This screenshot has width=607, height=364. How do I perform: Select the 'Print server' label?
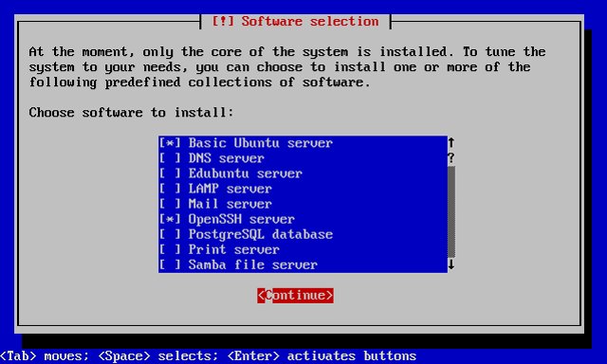[234, 249]
